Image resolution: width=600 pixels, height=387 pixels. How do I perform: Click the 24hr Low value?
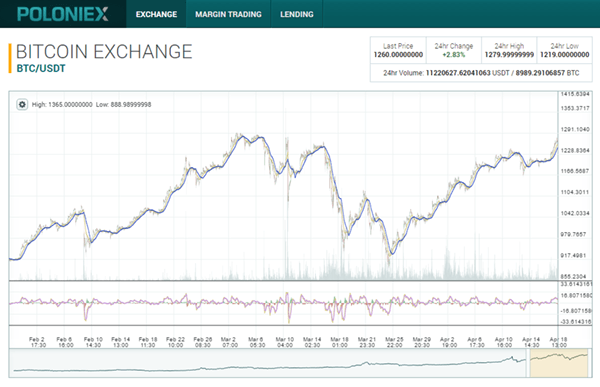pos(564,55)
